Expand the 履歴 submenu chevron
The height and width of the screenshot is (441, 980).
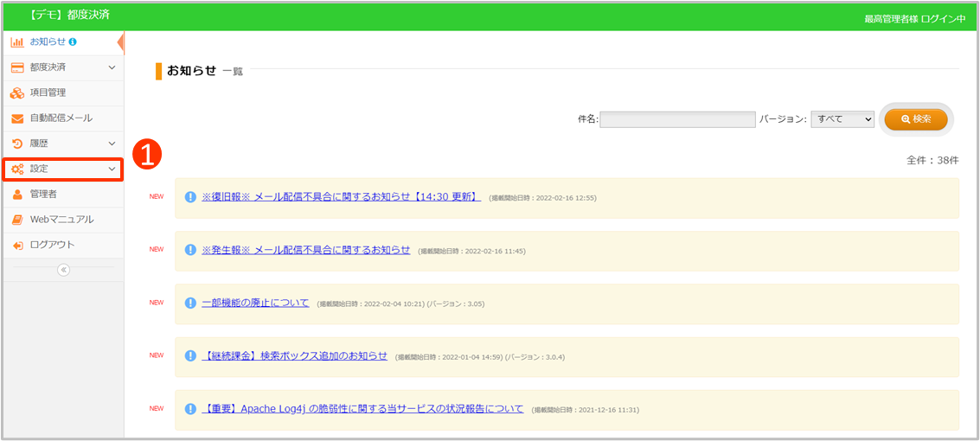tap(112, 144)
